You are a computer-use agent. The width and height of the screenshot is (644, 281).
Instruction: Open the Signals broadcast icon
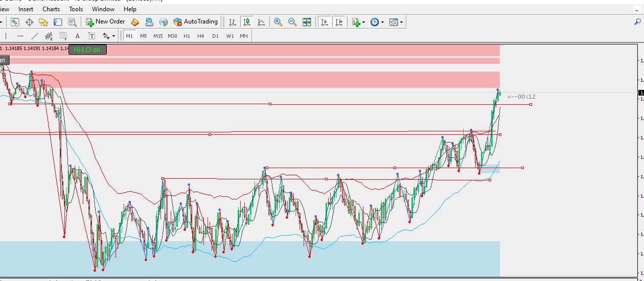tap(164, 22)
